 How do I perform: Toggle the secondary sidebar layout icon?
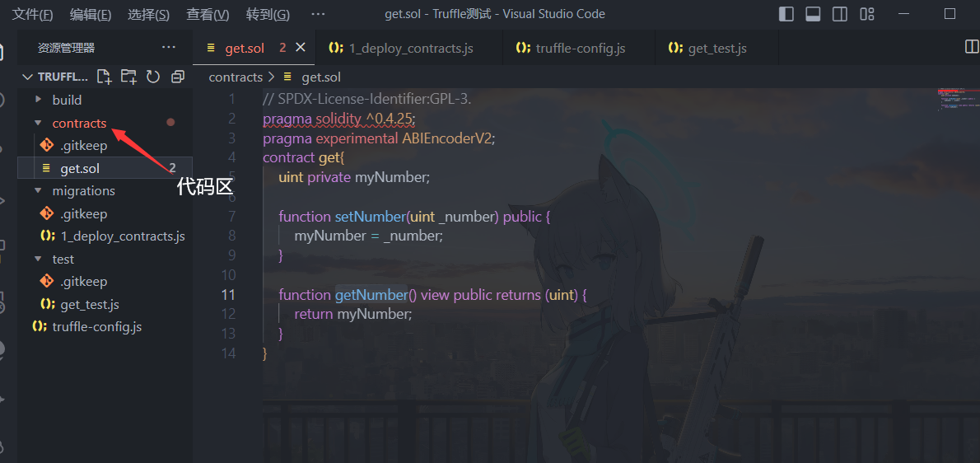click(840, 14)
